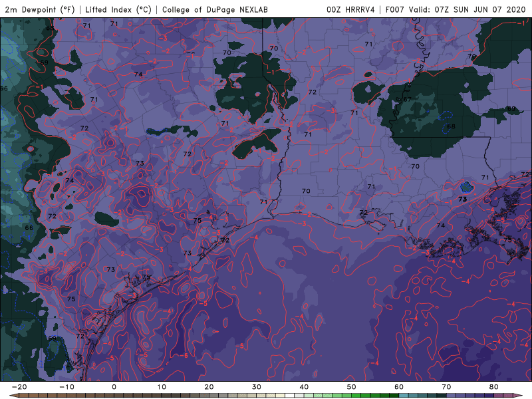Click the "68" value inside blue dashed contour
The image size is (532, 399).
click(x=451, y=126)
